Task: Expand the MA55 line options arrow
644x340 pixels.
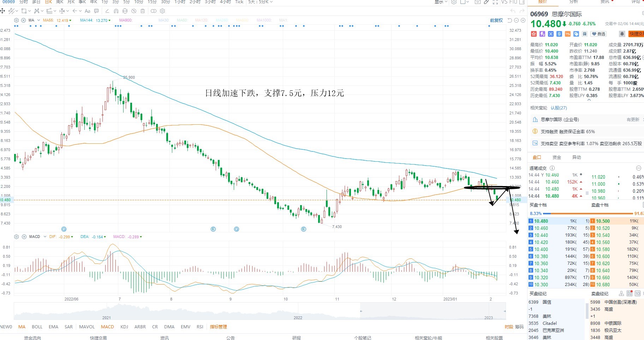Action: point(70,20)
